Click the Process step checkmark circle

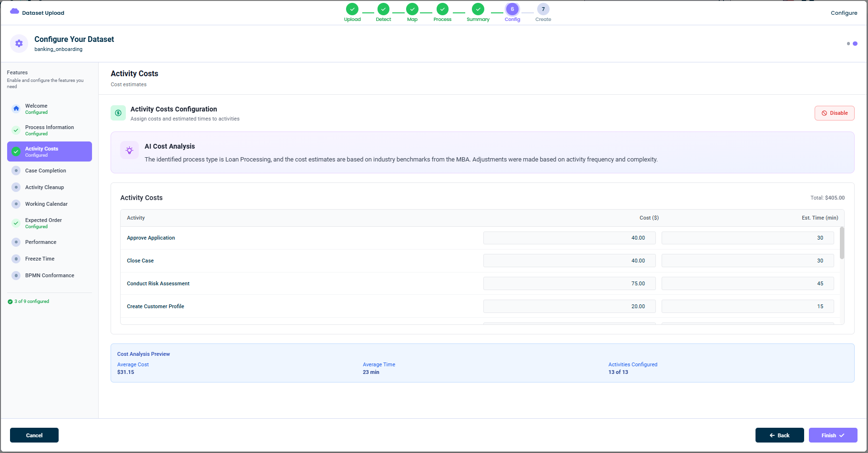point(442,9)
